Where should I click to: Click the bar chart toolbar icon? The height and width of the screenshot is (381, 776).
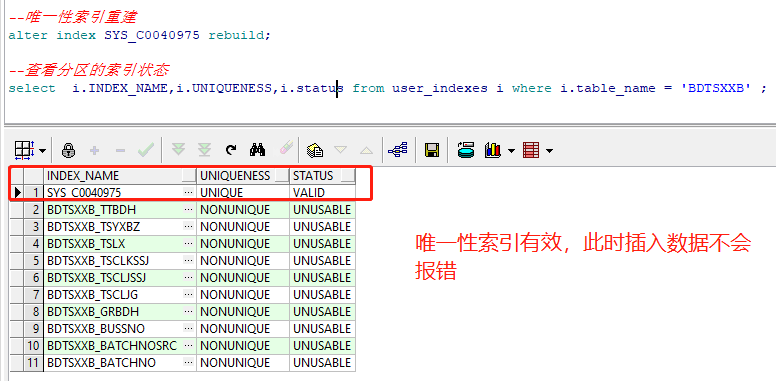click(x=493, y=150)
